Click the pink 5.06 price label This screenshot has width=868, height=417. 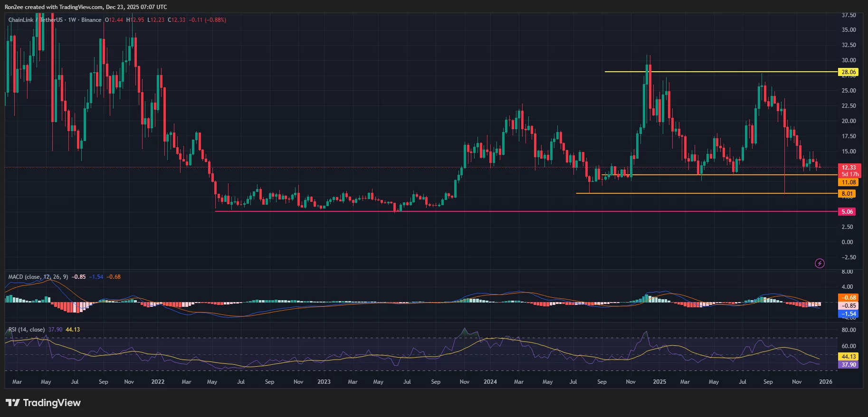[847, 212]
